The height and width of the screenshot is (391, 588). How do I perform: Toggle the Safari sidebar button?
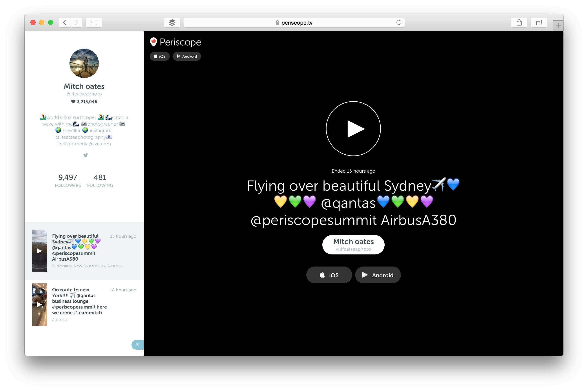click(94, 22)
